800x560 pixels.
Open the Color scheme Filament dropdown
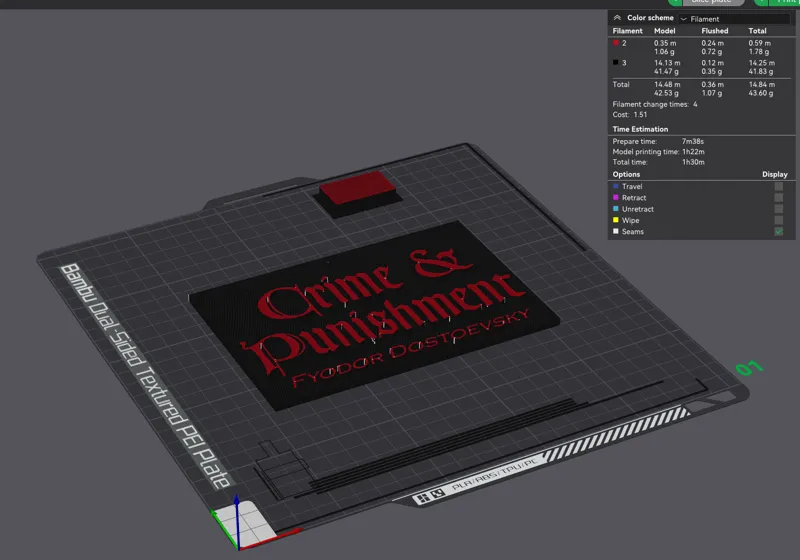[x=734, y=19]
